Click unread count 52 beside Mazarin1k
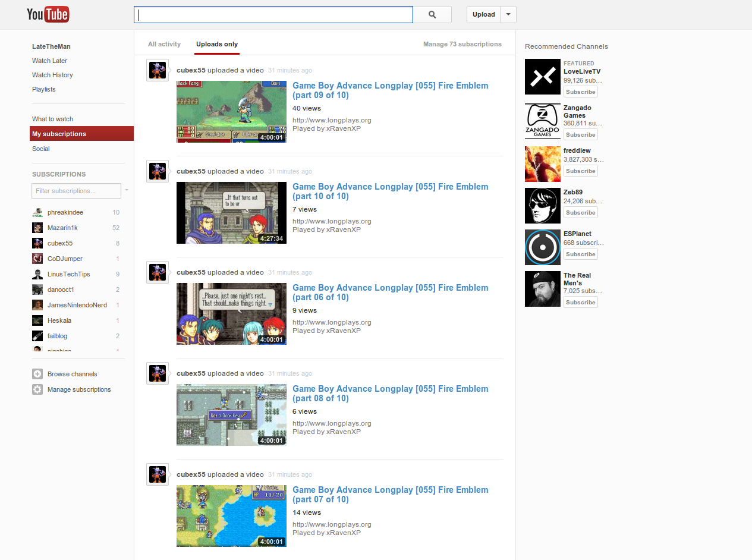 [116, 228]
